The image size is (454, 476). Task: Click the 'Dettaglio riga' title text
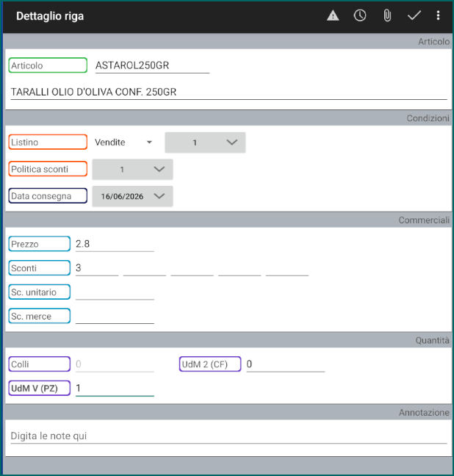pyautogui.click(x=50, y=15)
